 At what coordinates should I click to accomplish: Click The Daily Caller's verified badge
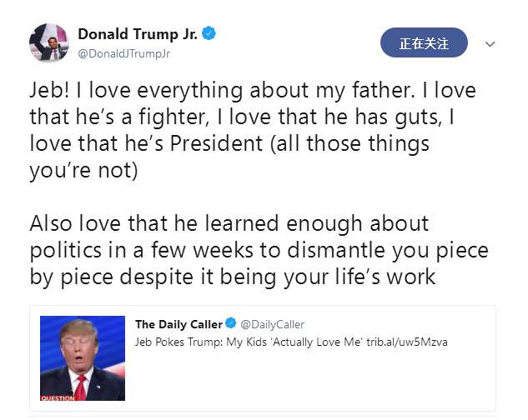(231, 324)
